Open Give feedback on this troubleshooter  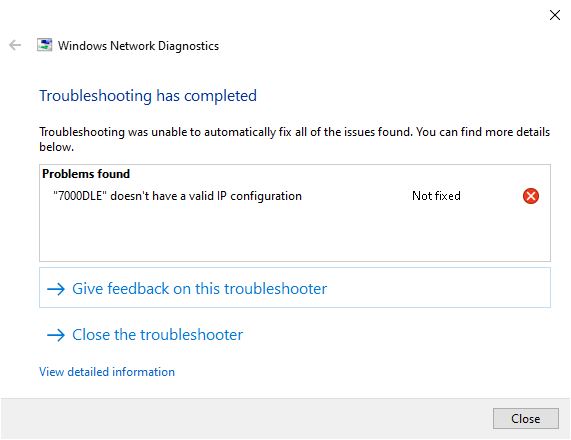pyautogui.click(x=295, y=288)
